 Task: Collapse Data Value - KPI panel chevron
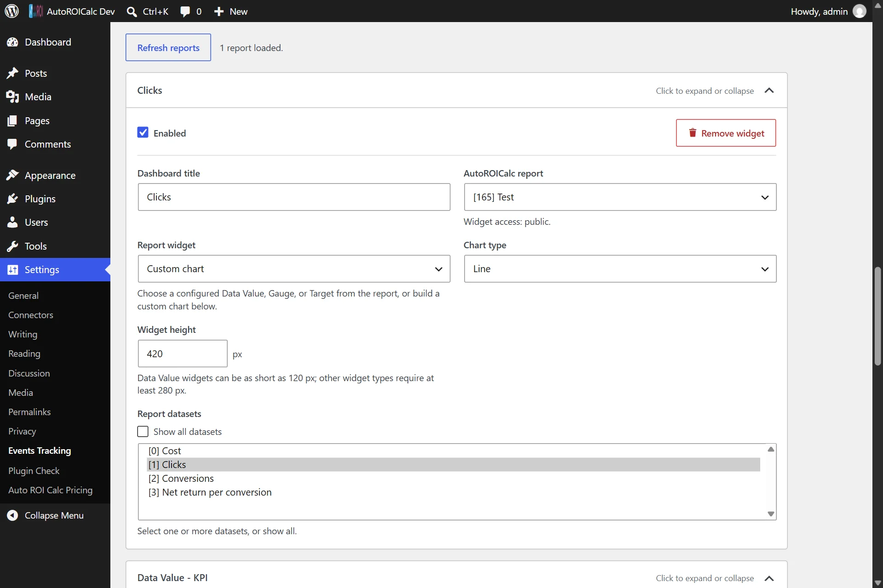point(769,578)
